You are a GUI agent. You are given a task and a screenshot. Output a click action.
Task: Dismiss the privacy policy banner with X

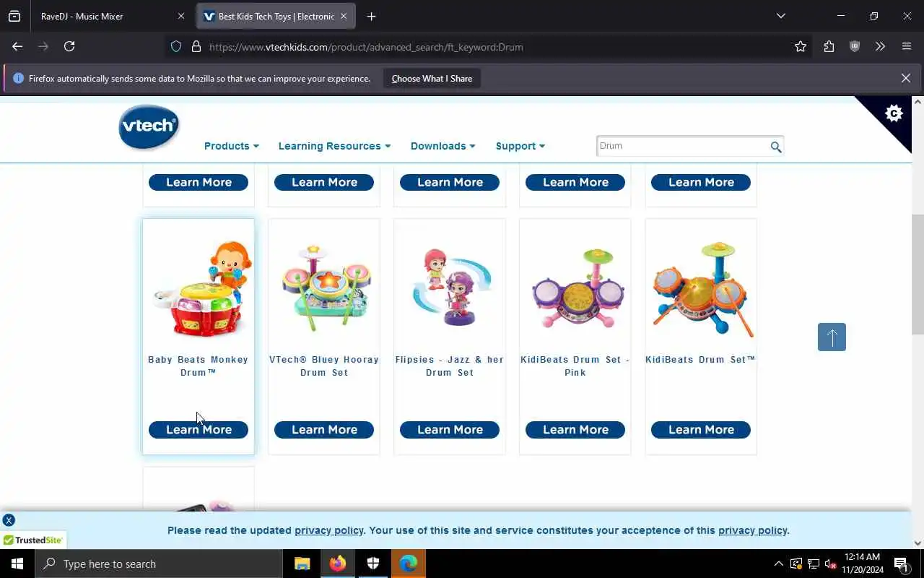tap(9, 520)
